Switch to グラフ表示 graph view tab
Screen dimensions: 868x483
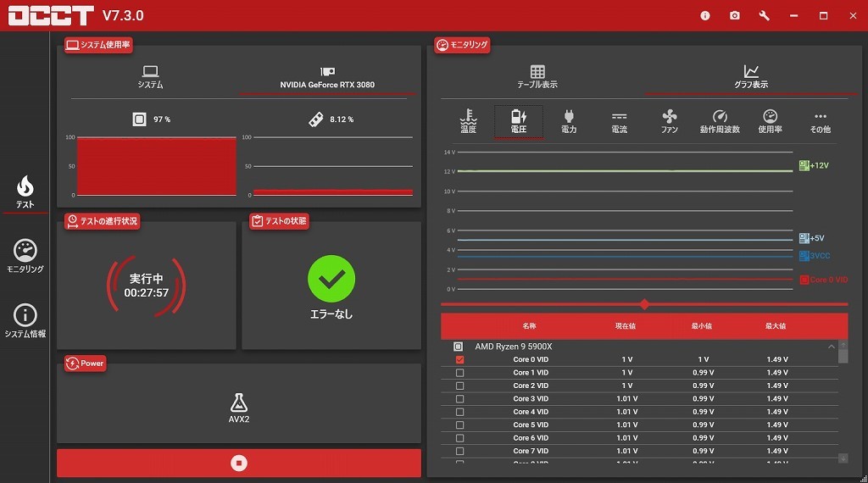pyautogui.click(x=751, y=77)
